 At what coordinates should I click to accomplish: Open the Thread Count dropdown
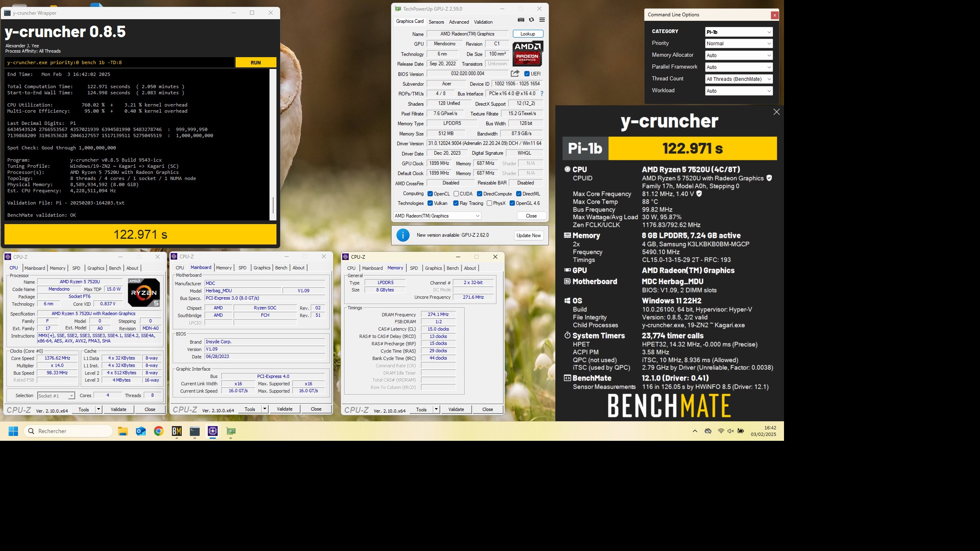pos(739,79)
